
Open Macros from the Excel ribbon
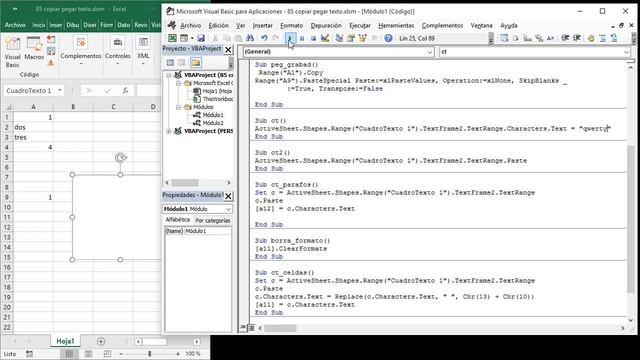[34, 49]
